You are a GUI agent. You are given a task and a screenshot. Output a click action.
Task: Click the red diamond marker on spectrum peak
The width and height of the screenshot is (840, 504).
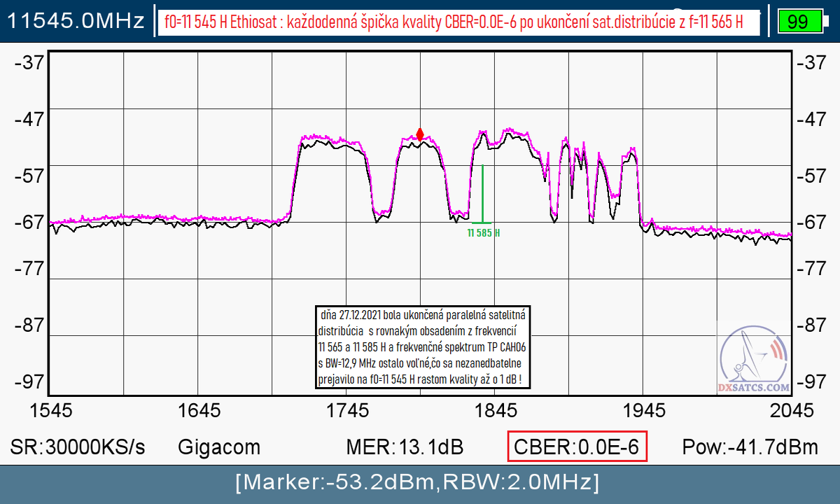click(x=420, y=134)
